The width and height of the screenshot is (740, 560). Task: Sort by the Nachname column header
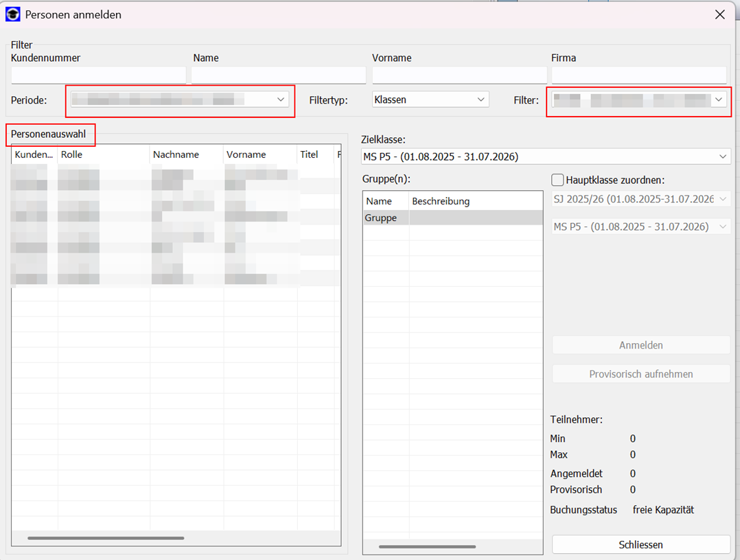185,155
